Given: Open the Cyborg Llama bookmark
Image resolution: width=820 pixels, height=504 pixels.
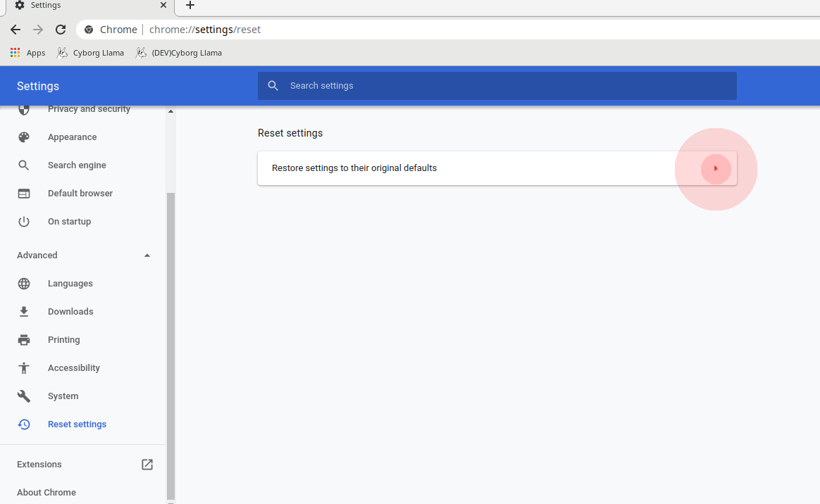Looking at the screenshot, I should 90,52.
